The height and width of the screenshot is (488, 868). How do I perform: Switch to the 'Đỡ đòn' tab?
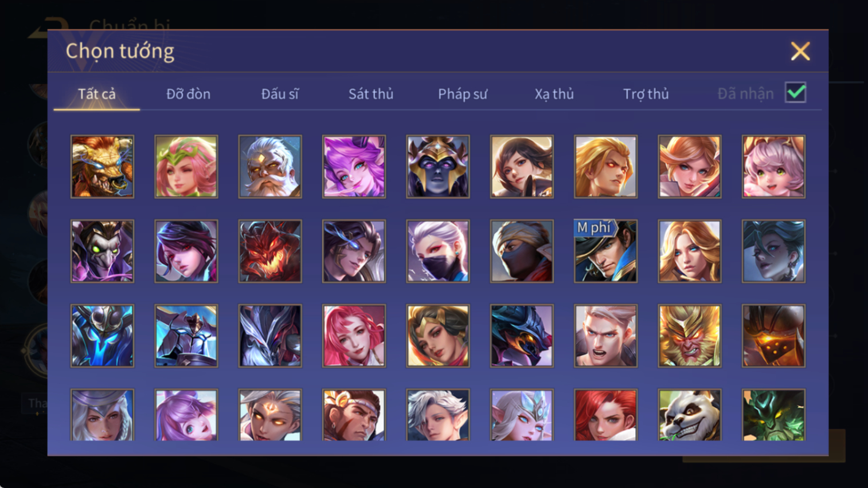pos(188,94)
